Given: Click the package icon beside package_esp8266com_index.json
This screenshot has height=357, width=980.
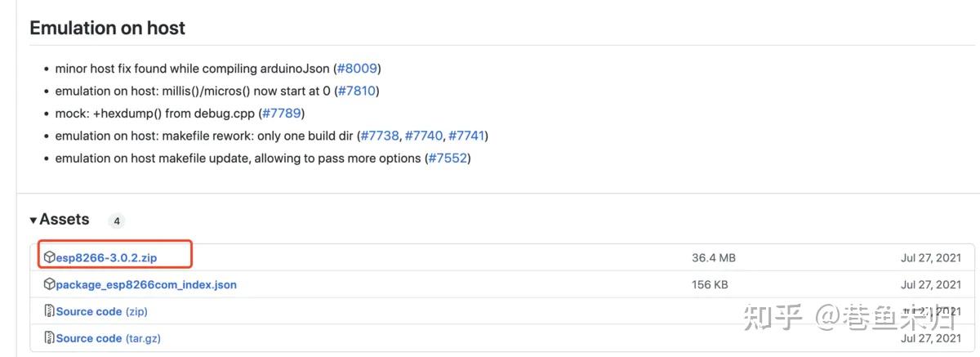Looking at the screenshot, I should tap(50, 285).
